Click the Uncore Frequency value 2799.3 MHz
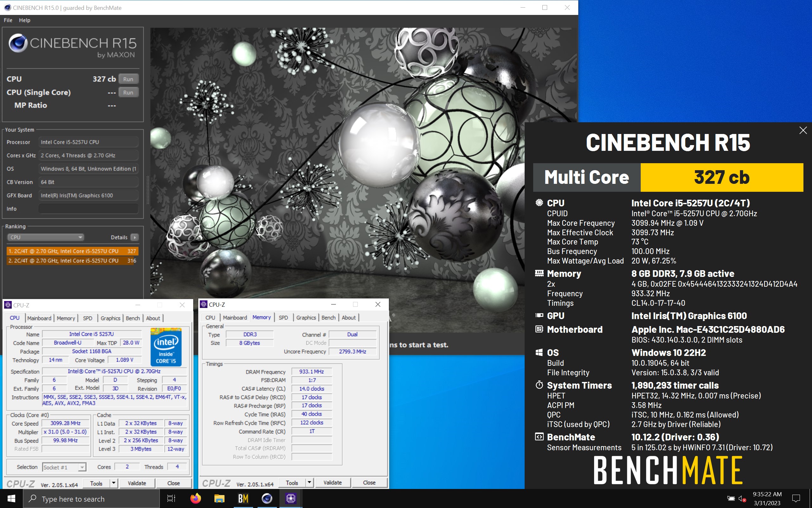 pyautogui.click(x=352, y=351)
